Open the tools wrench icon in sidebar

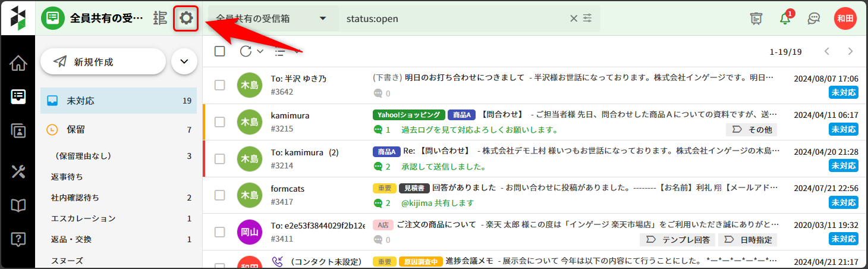coord(18,172)
